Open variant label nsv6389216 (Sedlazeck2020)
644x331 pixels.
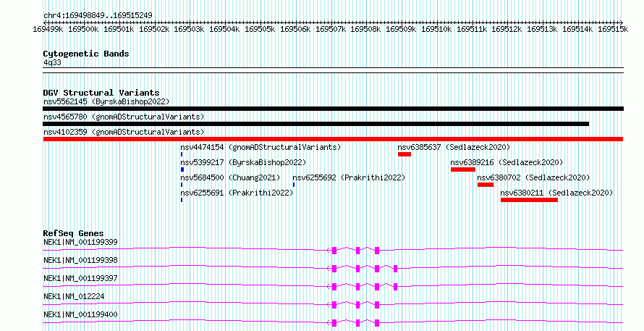coord(507,162)
